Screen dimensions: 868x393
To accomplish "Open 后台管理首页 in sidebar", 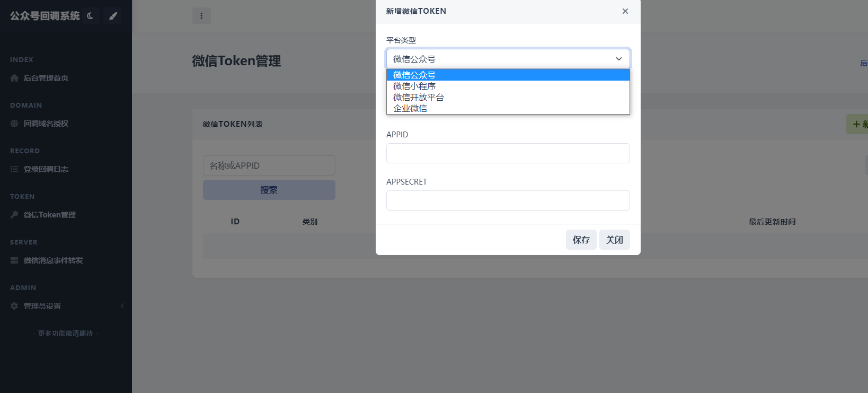I will [46, 78].
